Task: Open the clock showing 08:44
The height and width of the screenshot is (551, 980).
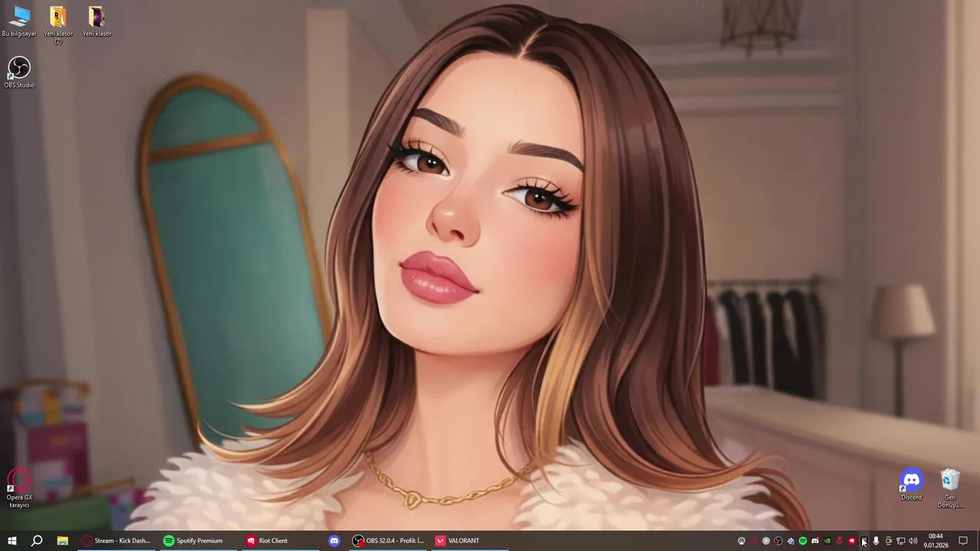Action: [x=936, y=540]
